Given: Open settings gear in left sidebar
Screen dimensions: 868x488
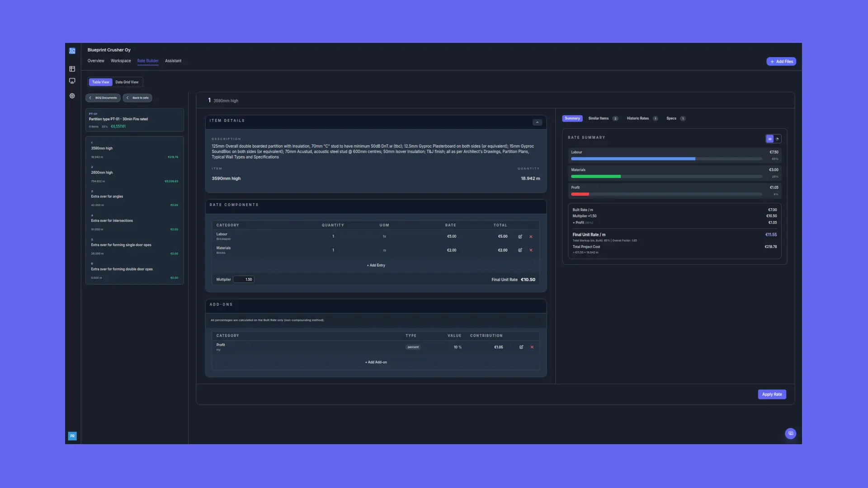Looking at the screenshot, I should [72, 96].
